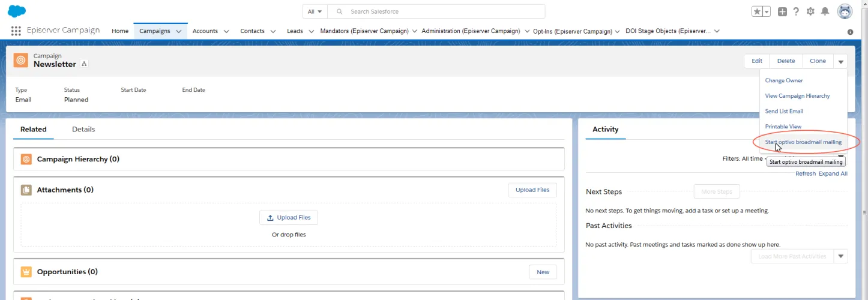Click the hierarchy icon beside Newsletter
This screenshot has height=300, width=868.
[84, 64]
